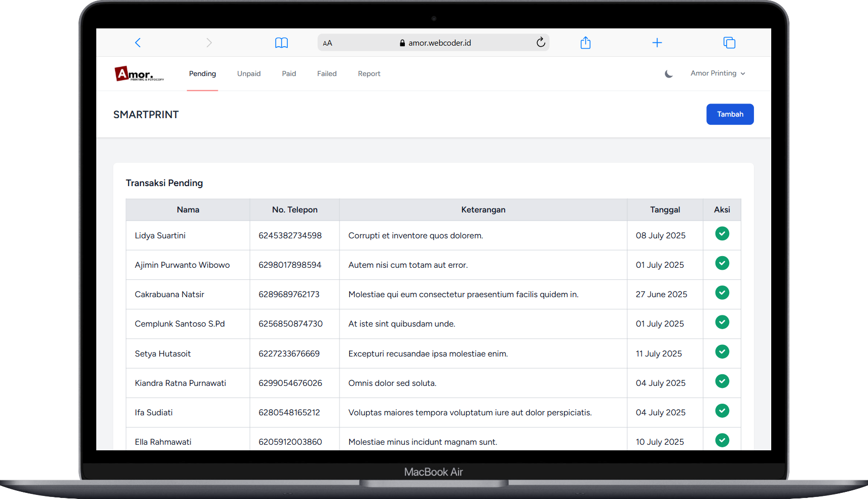This screenshot has width=868, height=499.
Task: Open the bookmarks book icon
Action: [281, 43]
